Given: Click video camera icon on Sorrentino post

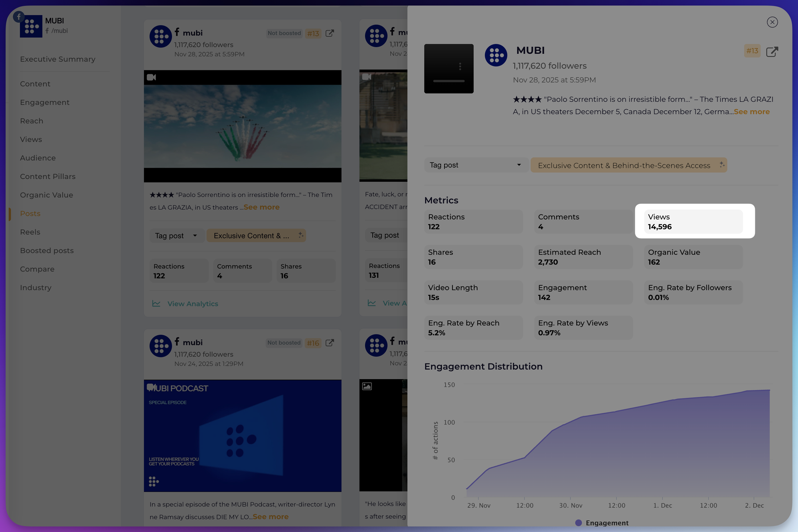Looking at the screenshot, I should coord(151,77).
